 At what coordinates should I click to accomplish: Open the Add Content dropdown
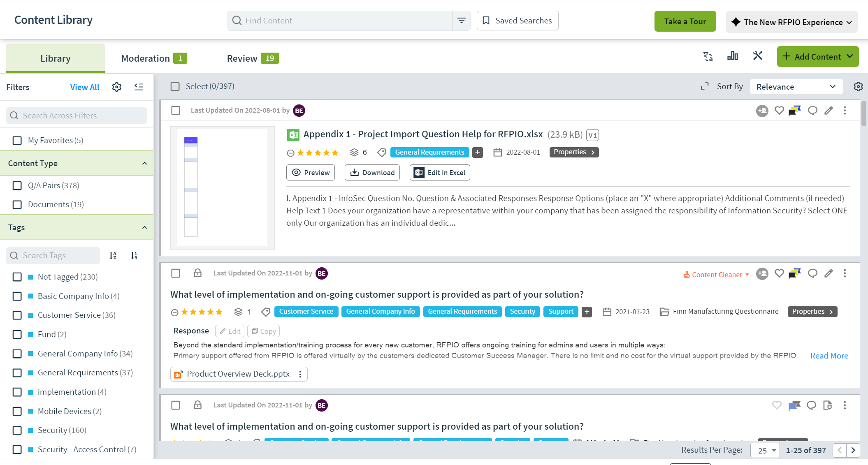pyautogui.click(x=818, y=57)
